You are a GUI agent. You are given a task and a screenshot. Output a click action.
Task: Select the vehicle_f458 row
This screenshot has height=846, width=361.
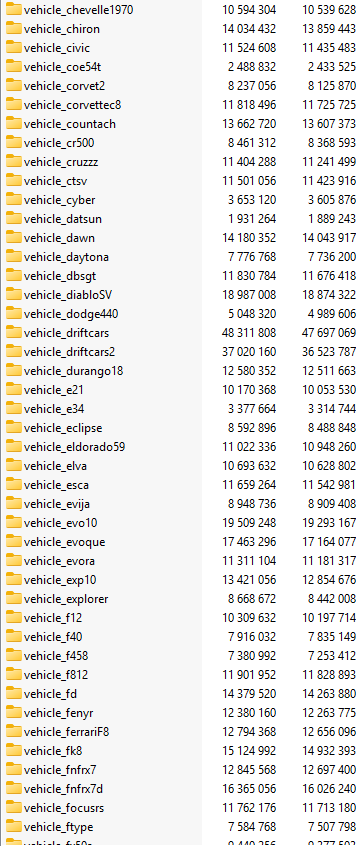(x=181, y=656)
